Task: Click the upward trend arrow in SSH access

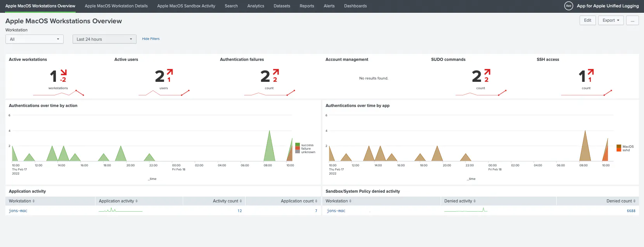Action: point(590,73)
